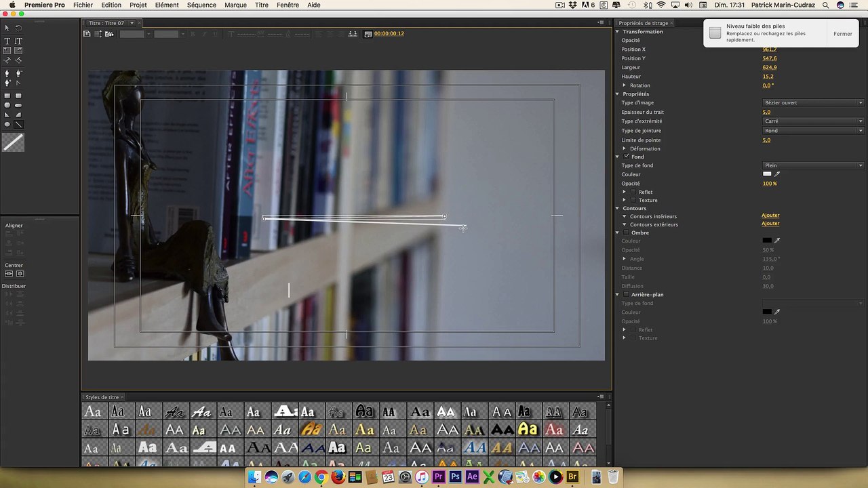Click the Arrière-plan color swatch
868x488 pixels.
[x=767, y=312]
